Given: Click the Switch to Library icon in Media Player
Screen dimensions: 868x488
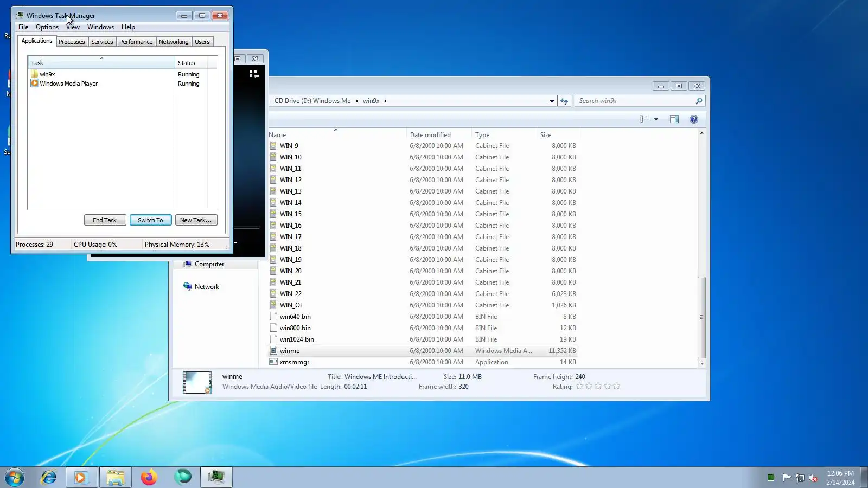Looking at the screenshot, I should (x=254, y=74).
